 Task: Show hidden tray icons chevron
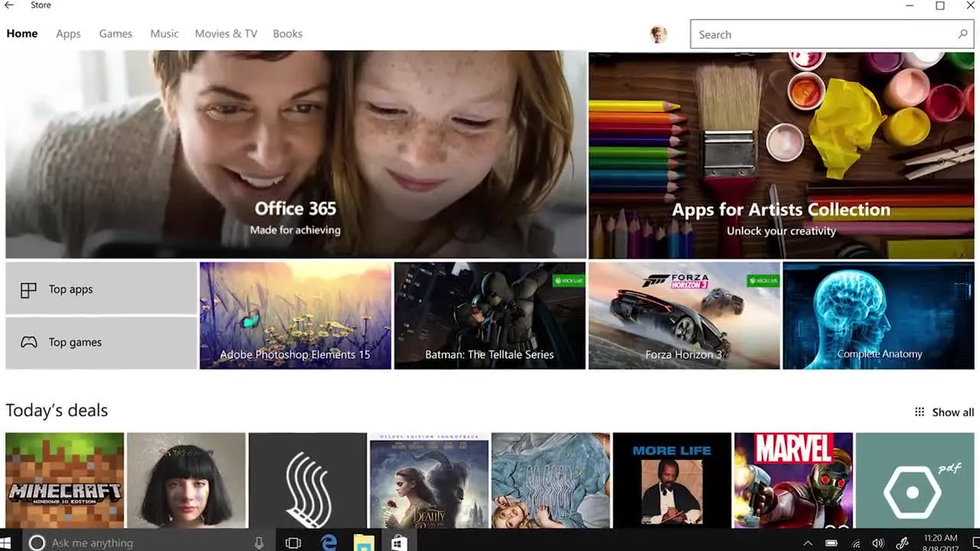pyautogui.click(x=808, y=543)
